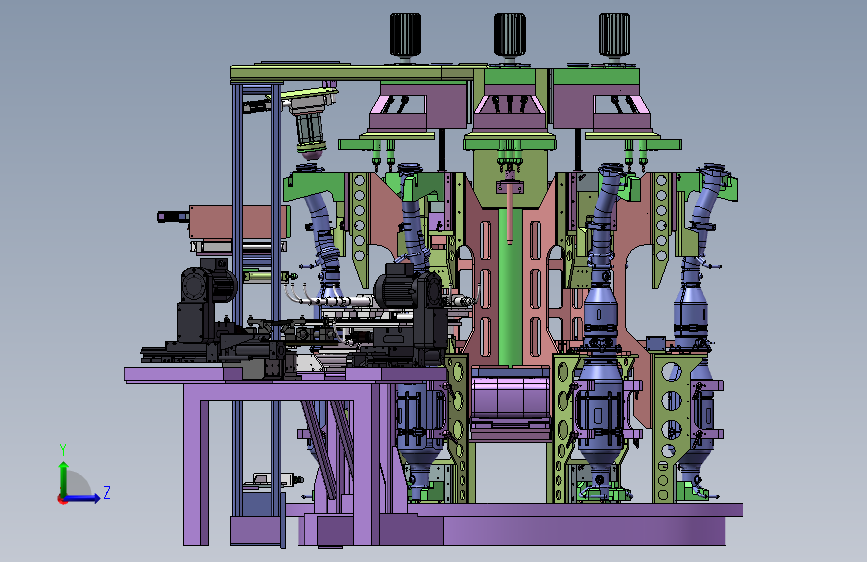
Task: Select the rightmost black motor on top
Action: pos(614,35)
